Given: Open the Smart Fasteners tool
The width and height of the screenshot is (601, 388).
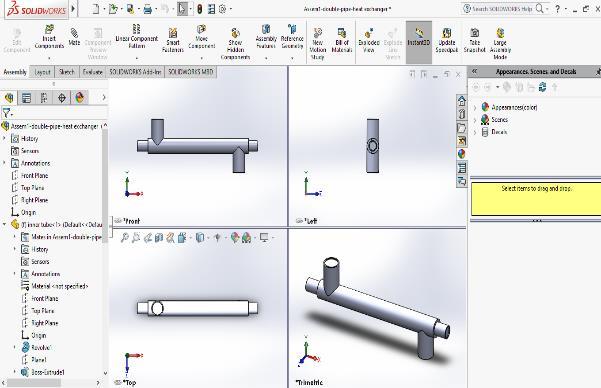Looking at the screenshot, I should tap(172, 40).
